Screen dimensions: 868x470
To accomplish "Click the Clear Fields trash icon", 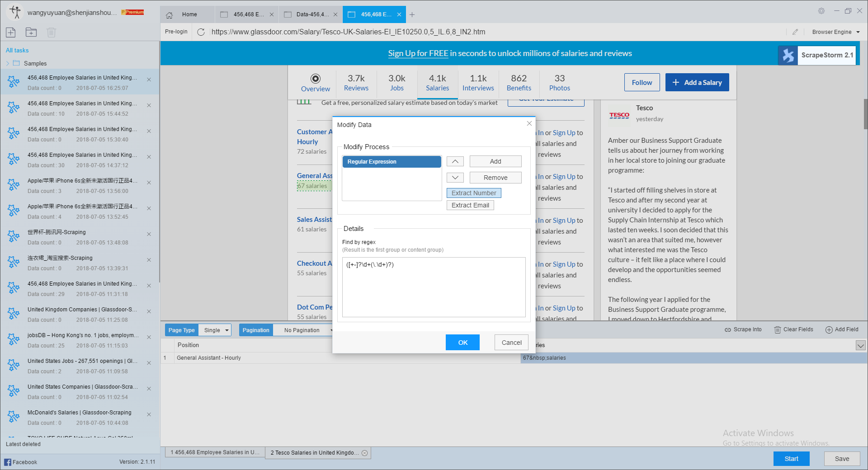I will tap(778, 330).
